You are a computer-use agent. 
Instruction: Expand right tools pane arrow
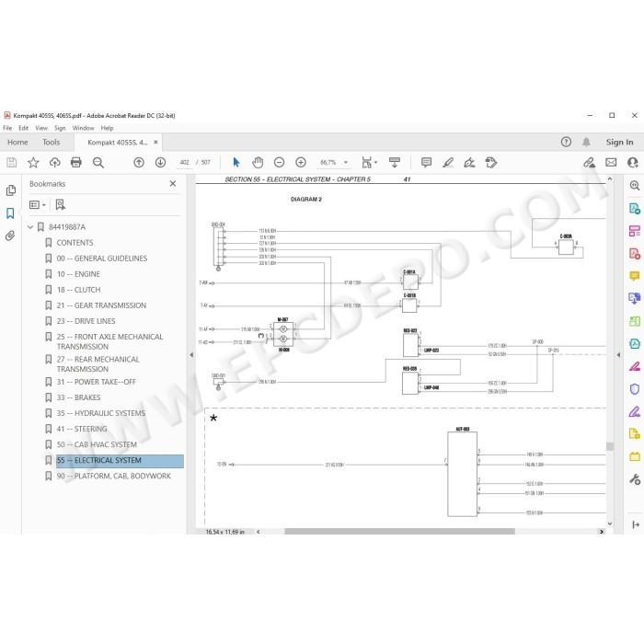point(618,355)
